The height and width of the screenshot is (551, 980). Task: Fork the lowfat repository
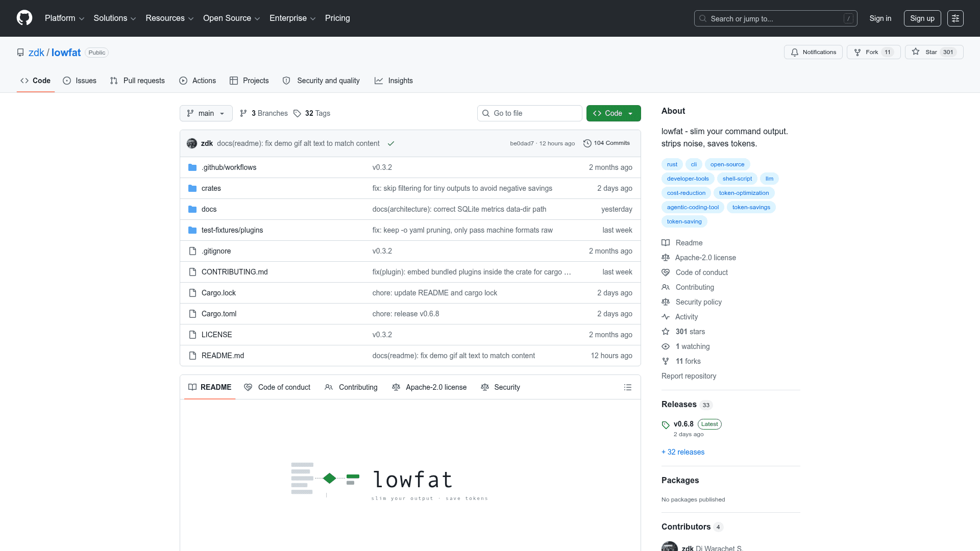click(873, 52)
